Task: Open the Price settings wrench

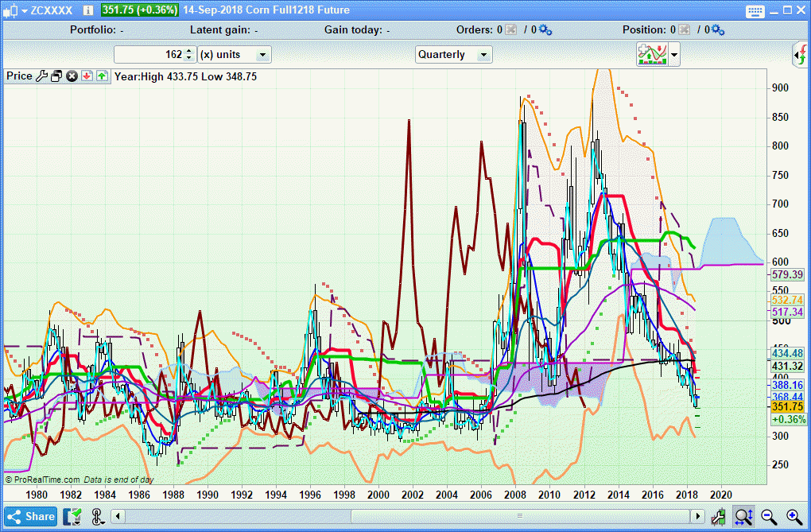Action: tap(42, 76)
